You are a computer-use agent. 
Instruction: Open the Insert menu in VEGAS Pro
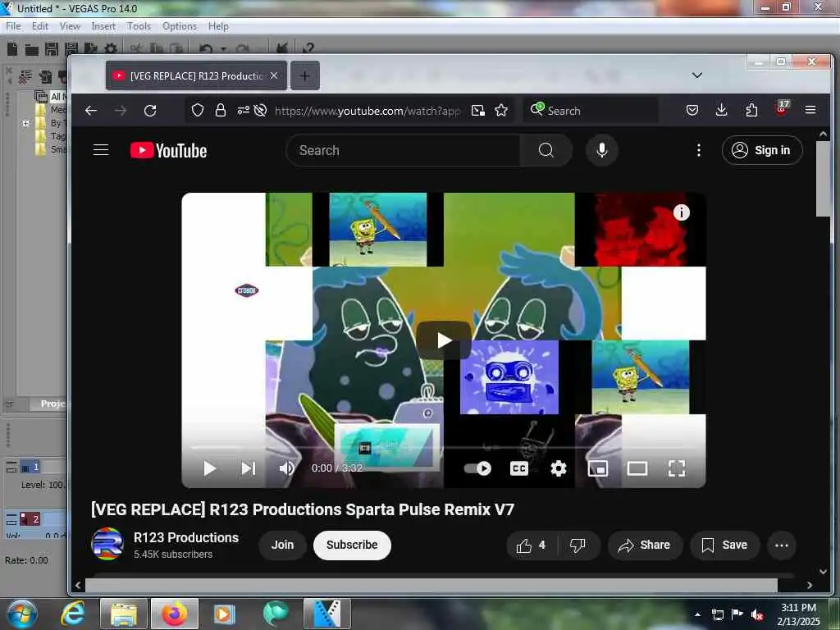103,25
